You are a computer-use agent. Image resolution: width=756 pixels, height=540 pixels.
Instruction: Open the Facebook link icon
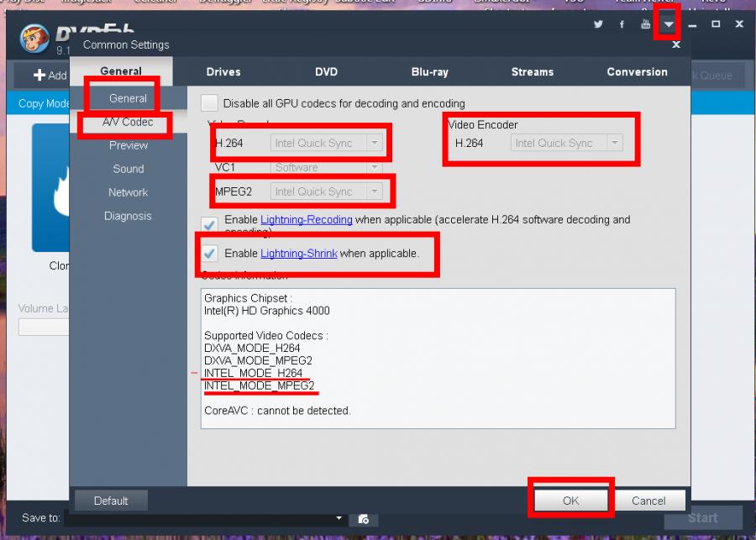pyautogui.click(x=622, y=24)
